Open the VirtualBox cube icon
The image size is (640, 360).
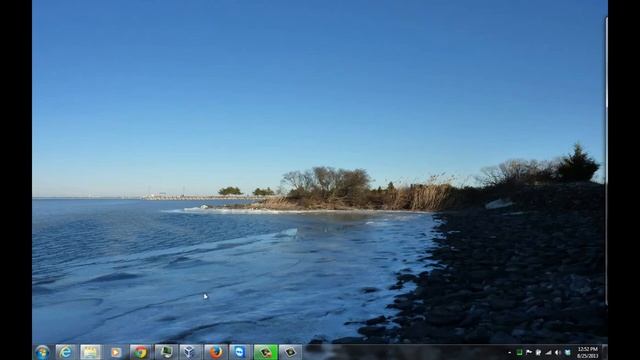point(190,352)
